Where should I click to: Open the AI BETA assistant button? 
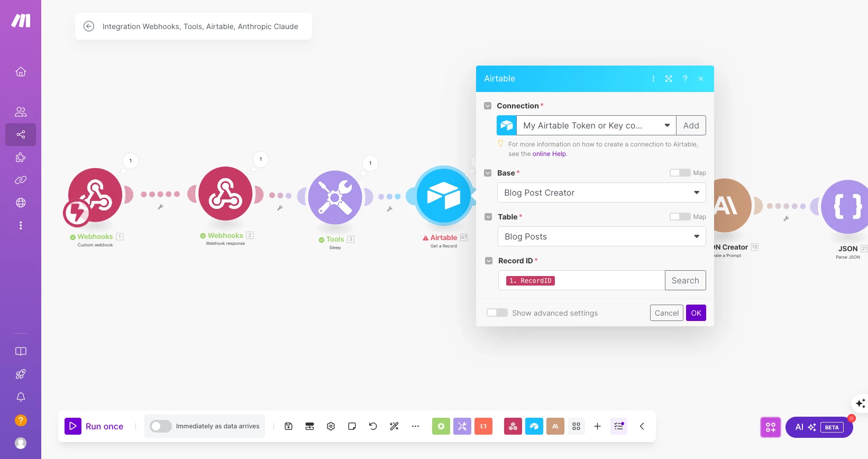pos(819,427)
